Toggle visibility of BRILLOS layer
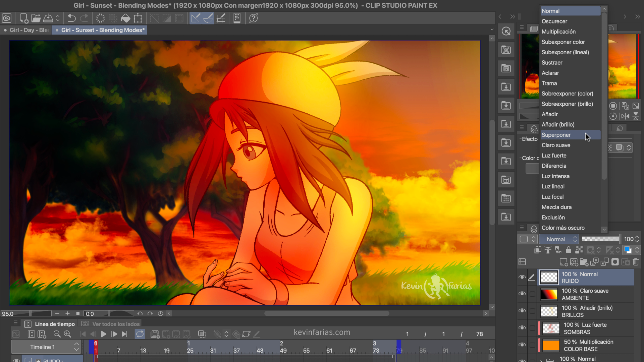Image resolution: width=644 pixels, height=362 pixels. tap(522, 311)
